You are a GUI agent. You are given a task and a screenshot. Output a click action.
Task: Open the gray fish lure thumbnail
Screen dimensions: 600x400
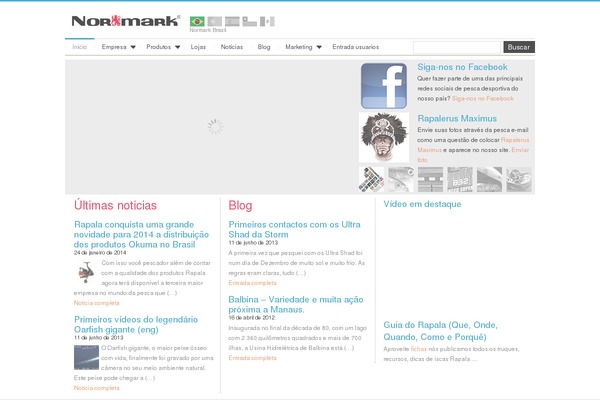coord(401,179)
